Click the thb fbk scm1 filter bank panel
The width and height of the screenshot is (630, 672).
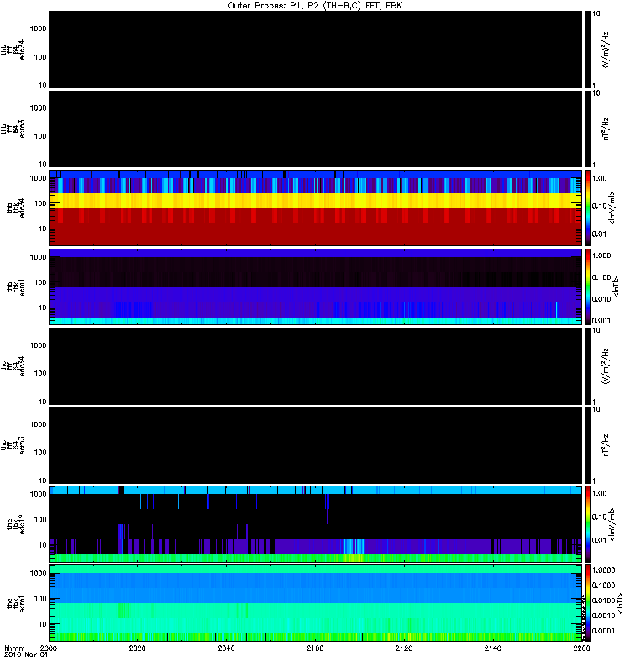tap(315, 286)
